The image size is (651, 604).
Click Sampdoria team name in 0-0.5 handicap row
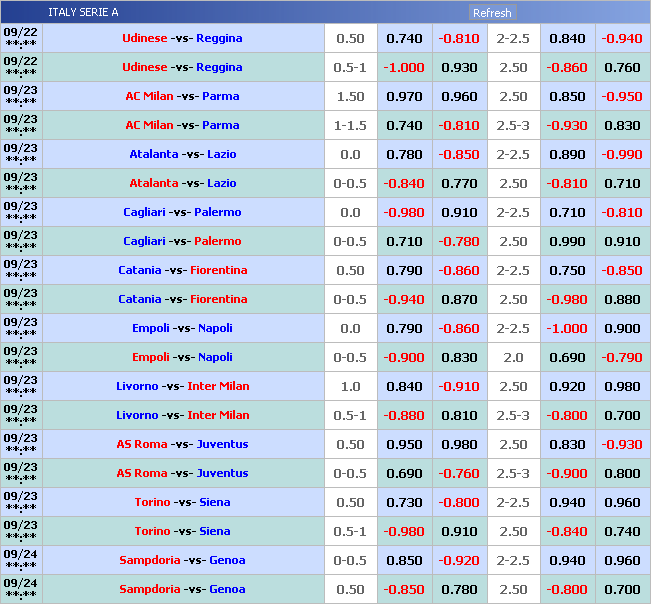coord(149,561)
